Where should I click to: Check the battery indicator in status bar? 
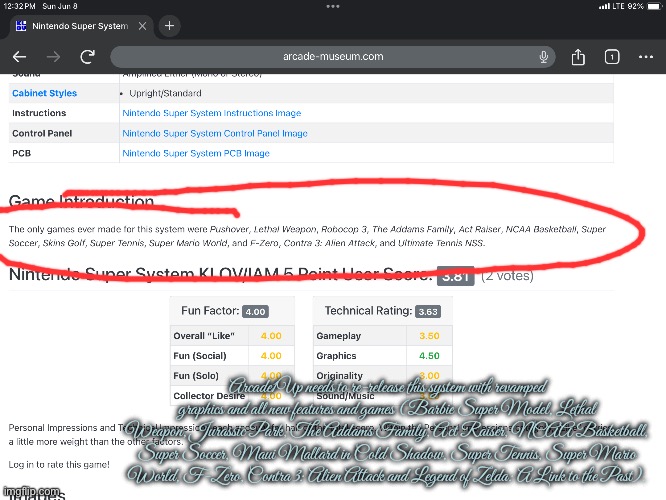(x=655, y=6)
